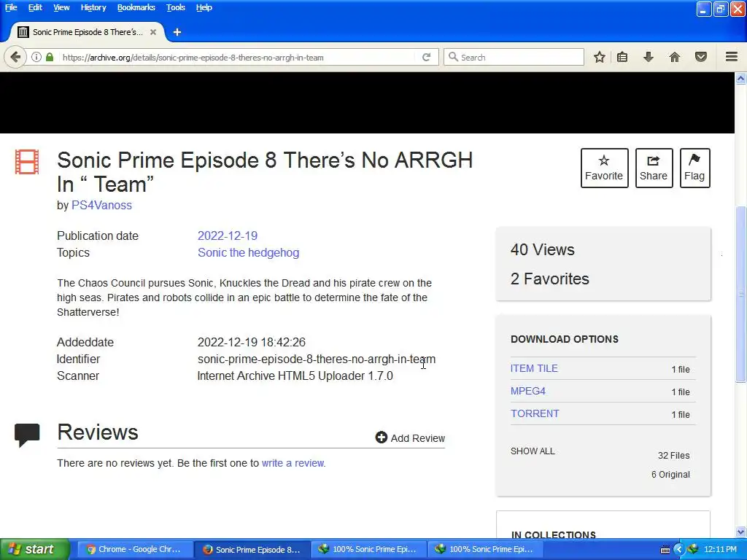Open the Tools menu

(175, 7)
